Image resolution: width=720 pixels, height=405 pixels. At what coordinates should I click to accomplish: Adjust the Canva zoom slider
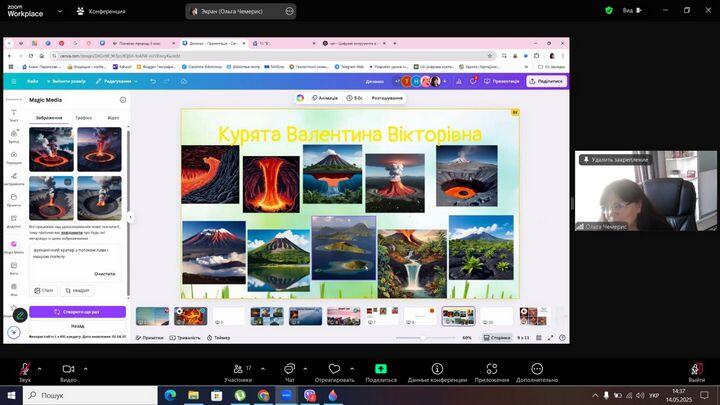(x=425, y=338)
